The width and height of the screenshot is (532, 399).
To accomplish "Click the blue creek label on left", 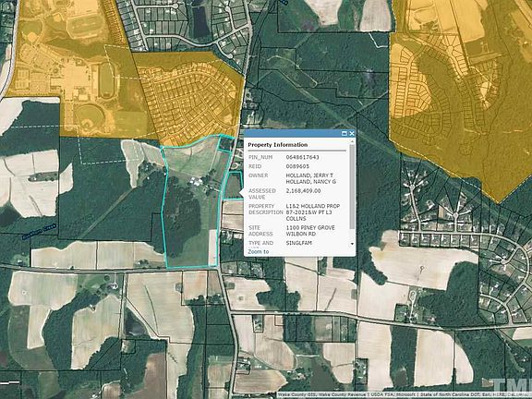I will tap(39, 232).
